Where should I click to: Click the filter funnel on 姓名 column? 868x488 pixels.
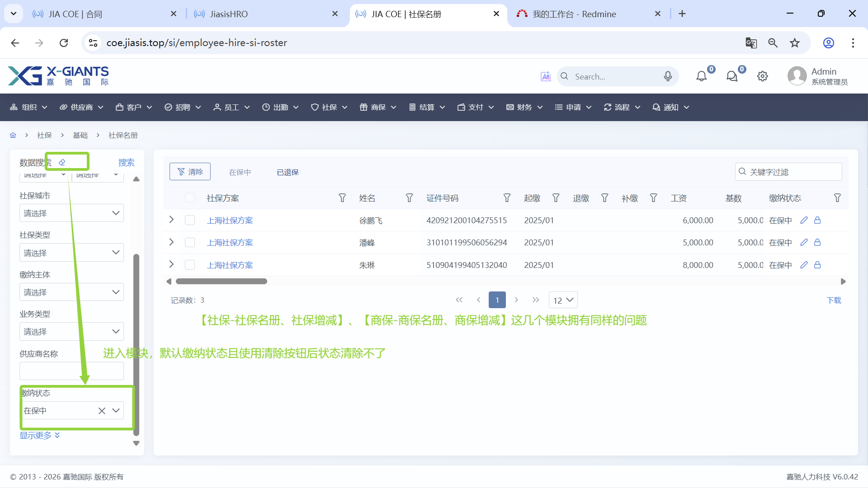[x=409, y=198]
